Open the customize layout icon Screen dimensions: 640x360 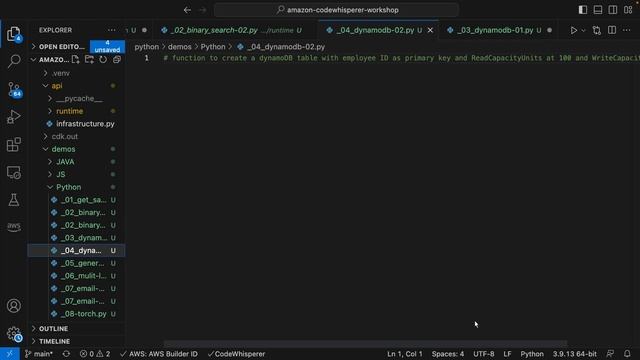(x=628, y=10)
